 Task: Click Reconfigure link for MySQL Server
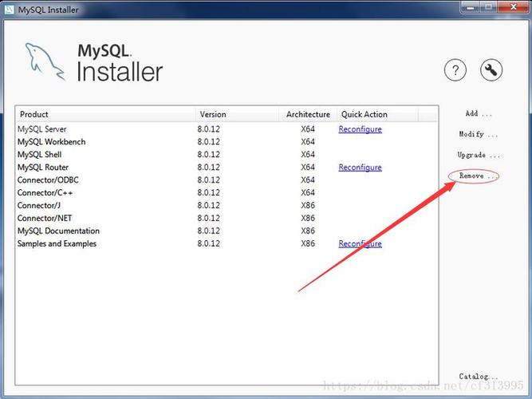(360, 129)
